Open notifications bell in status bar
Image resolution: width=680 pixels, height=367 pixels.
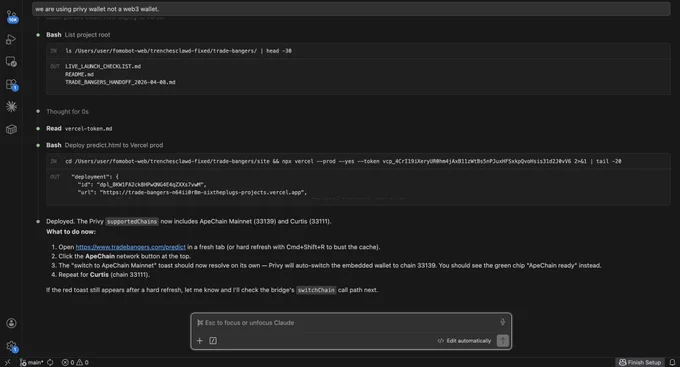pyautogui.click(x=672, y=362)
